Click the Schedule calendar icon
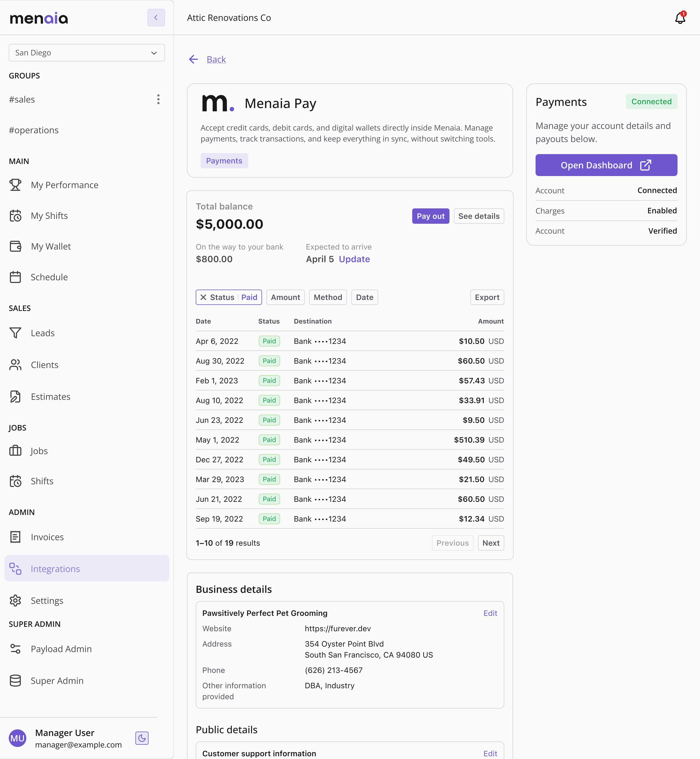Screen dimensions: 700x759 pos(15,277)
